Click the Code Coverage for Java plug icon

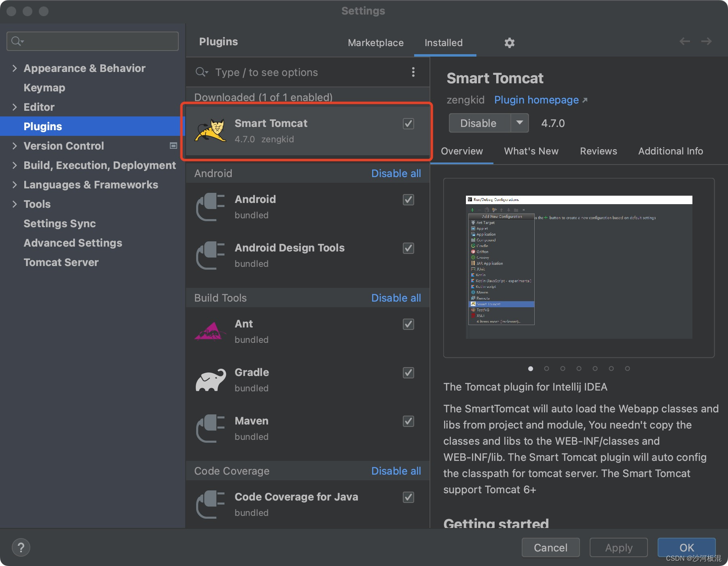(210, 505)
